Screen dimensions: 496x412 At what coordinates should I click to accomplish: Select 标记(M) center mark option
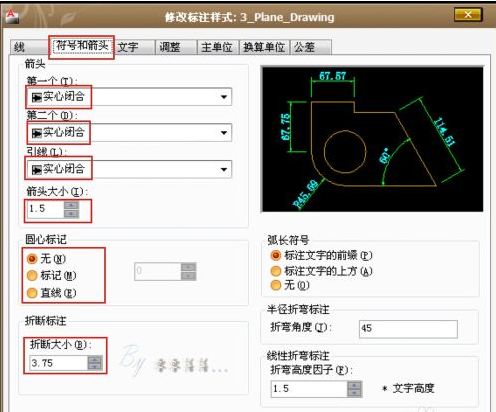pyautogui.click(x=51, y=275)
